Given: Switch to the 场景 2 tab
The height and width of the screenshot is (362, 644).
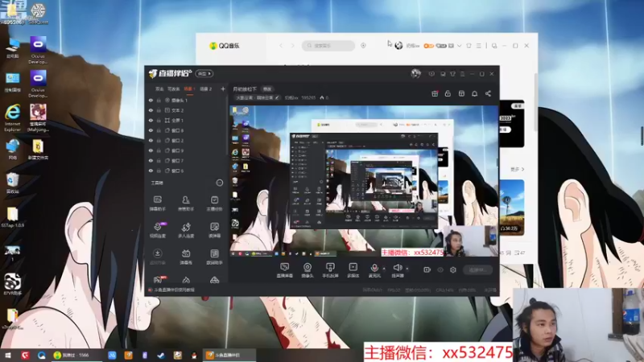Looking at the screenshot, I should tap(206, 88).
